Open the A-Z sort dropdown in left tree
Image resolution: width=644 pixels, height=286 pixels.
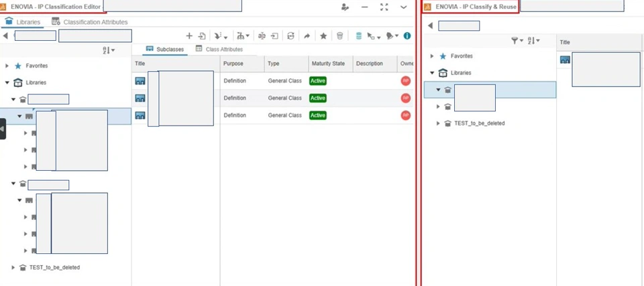[x=109, y=50]
